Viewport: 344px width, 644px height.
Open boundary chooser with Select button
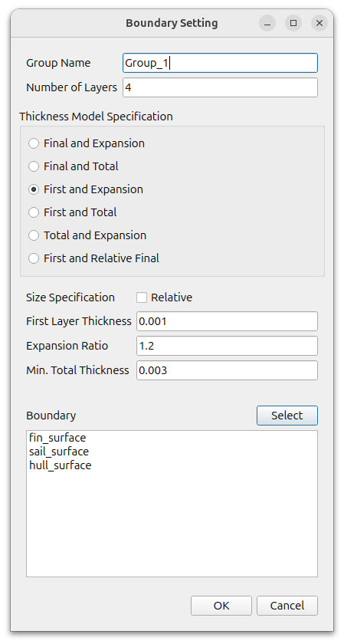point(287,416)
